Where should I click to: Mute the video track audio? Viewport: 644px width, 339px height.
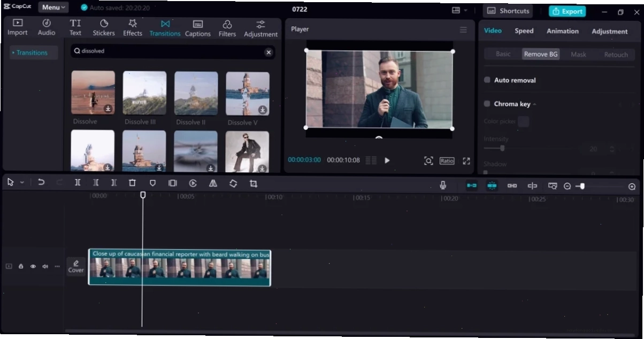point(45,266)
